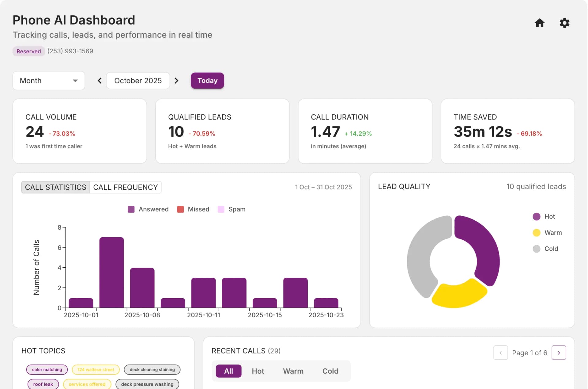Toggle the Missed series in the chart legend
The height and width of the screenshot is (389, 588).
pos(193,209)
